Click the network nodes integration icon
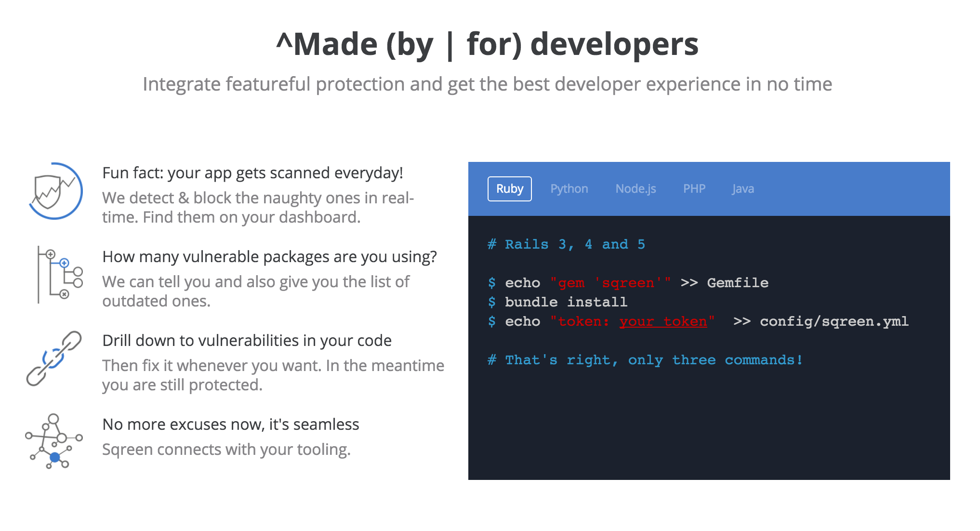The width and height of the screenshot is (980, 531). pos(54,441)
